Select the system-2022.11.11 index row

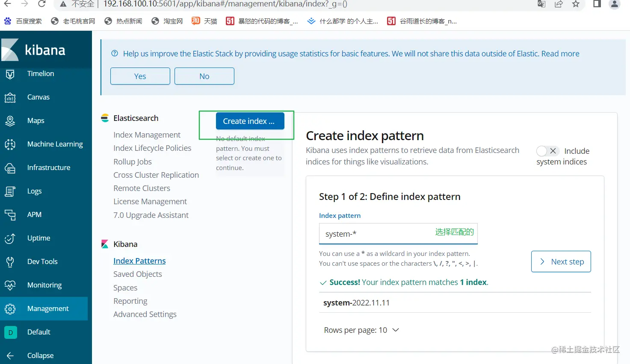tap(455, 303)
